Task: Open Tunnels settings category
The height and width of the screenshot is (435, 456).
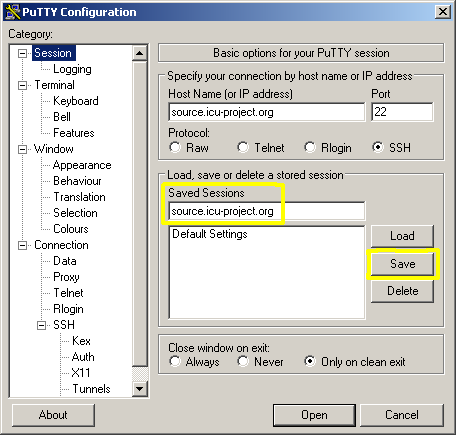Action: 91,389
